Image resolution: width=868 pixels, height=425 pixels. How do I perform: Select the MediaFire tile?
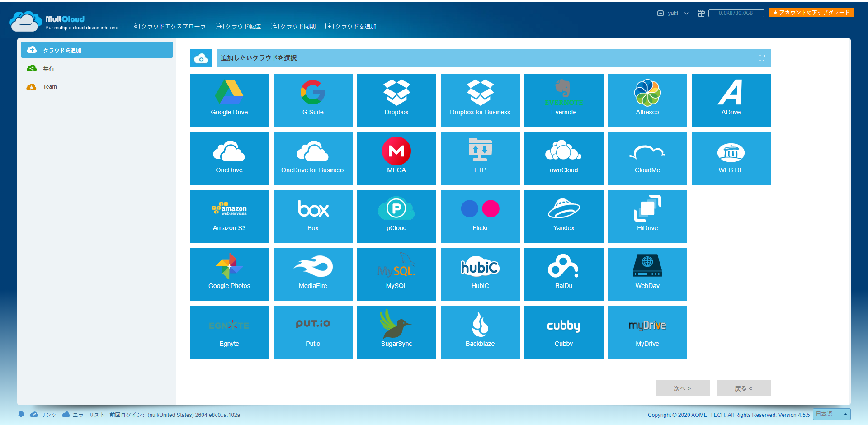click(x=313, y=274)
